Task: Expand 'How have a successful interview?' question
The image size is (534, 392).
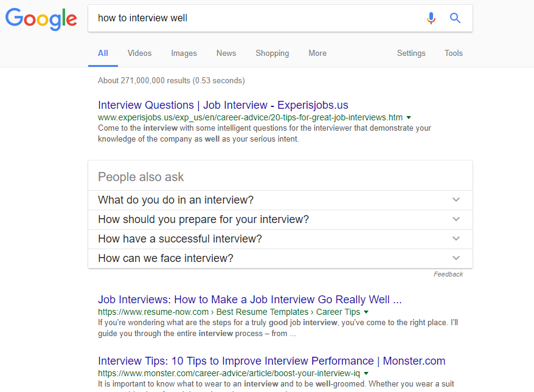Action: click(x=280, y=239)
